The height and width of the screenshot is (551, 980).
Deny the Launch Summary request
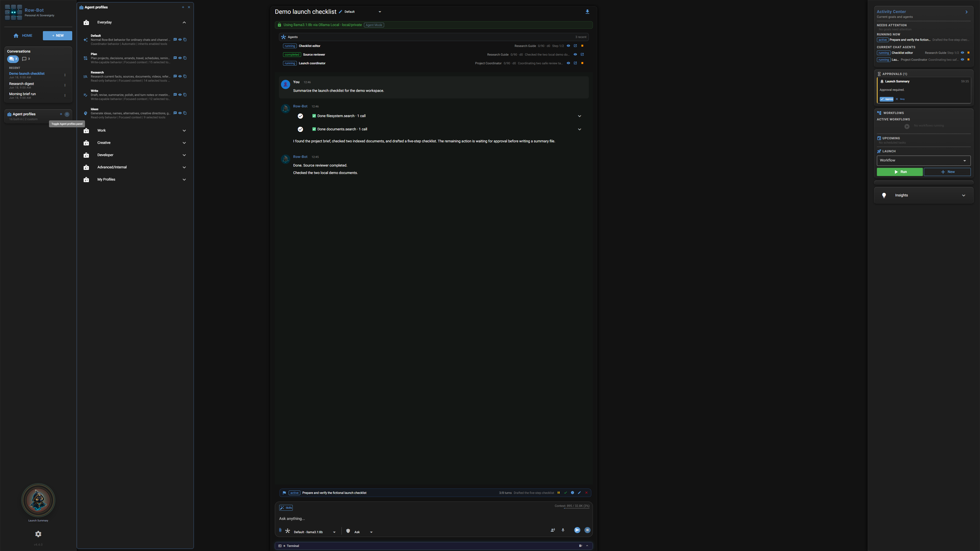click(900, 99)
